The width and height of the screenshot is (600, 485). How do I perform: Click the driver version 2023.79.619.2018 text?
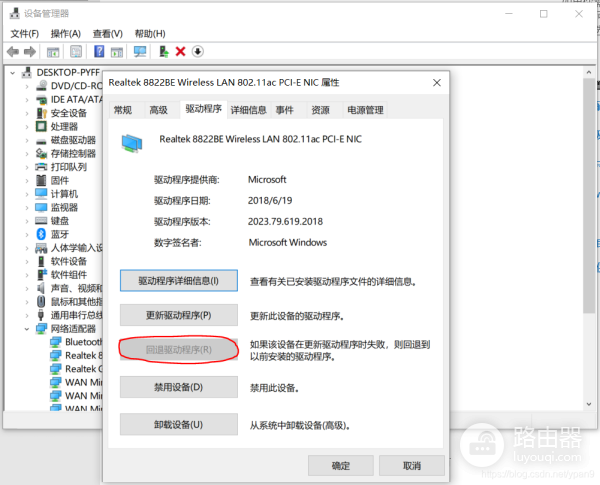(285, 221)
